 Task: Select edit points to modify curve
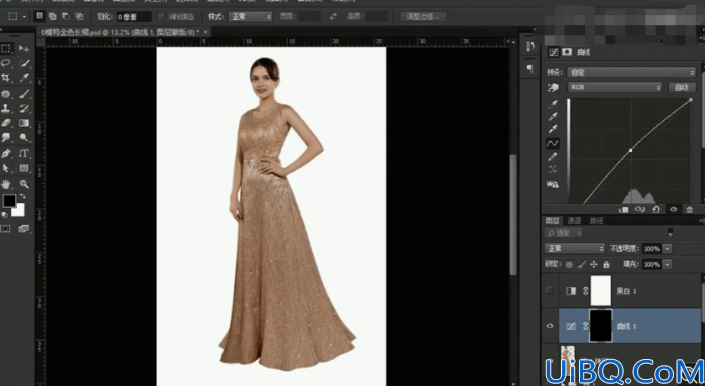tap(553, 143)
